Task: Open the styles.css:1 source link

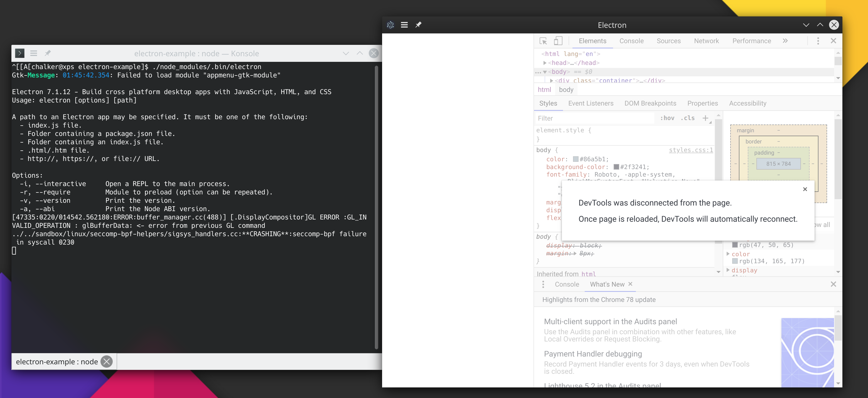Action: tap(691, 150)
